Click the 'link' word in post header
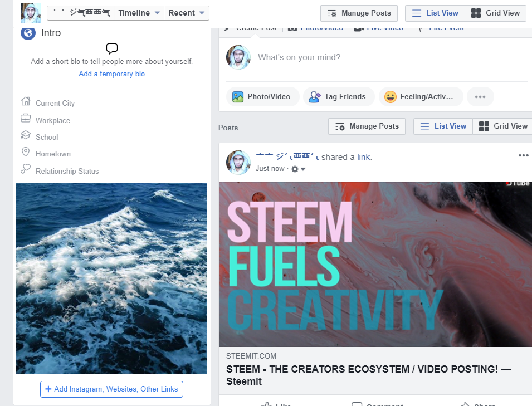This screenshot has height=406, width=532. coord(364,157)
